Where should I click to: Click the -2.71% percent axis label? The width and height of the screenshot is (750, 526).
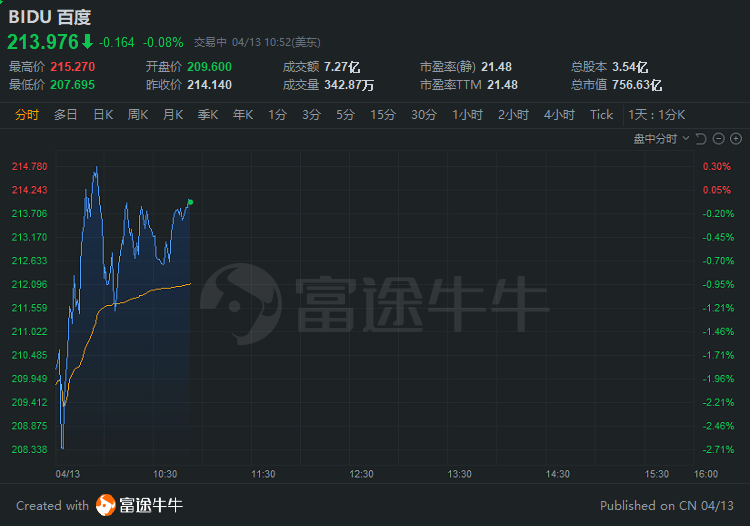[718, 449]
